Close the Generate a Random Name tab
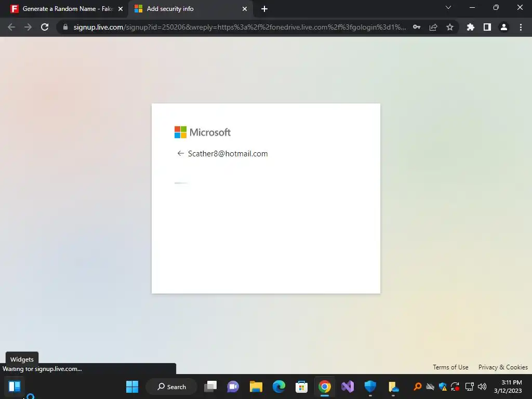 click(121, 9)
